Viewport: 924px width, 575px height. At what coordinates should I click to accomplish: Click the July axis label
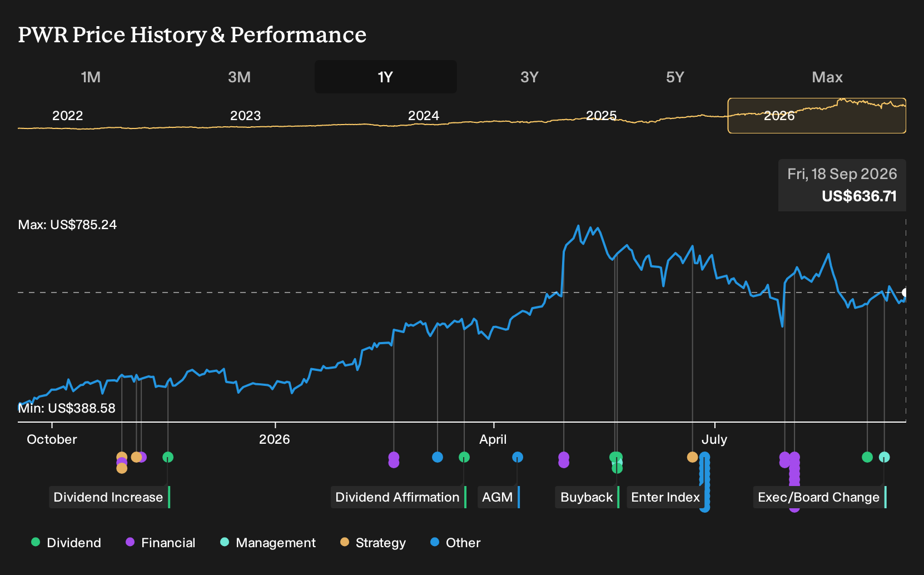714,439
